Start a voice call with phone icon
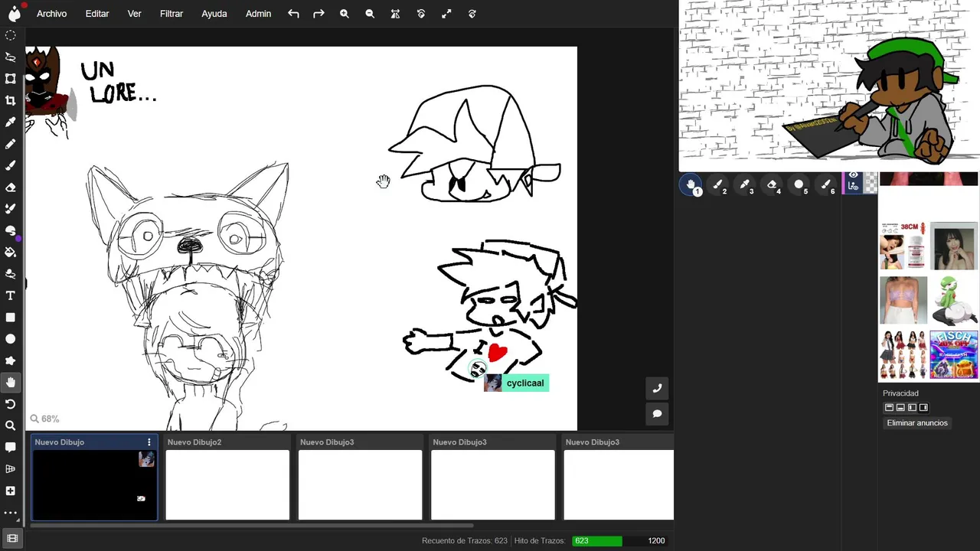The height and width of the screenshot is (551, 980). tap(657, 389)
